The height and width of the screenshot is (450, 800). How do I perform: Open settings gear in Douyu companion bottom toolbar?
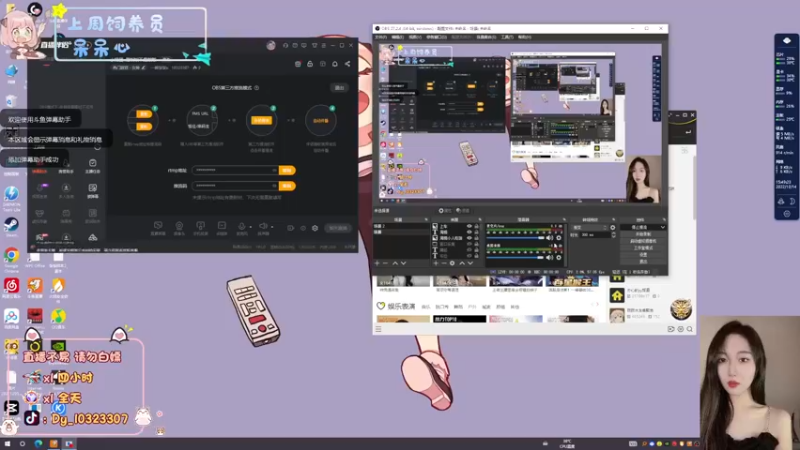click(315, 228)
